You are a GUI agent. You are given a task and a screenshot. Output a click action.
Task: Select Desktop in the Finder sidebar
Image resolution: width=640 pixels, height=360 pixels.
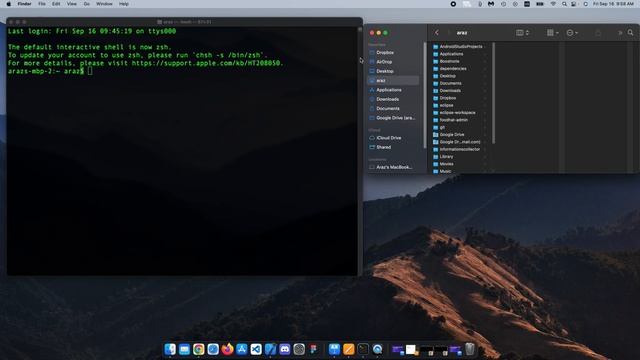point(393,71)
